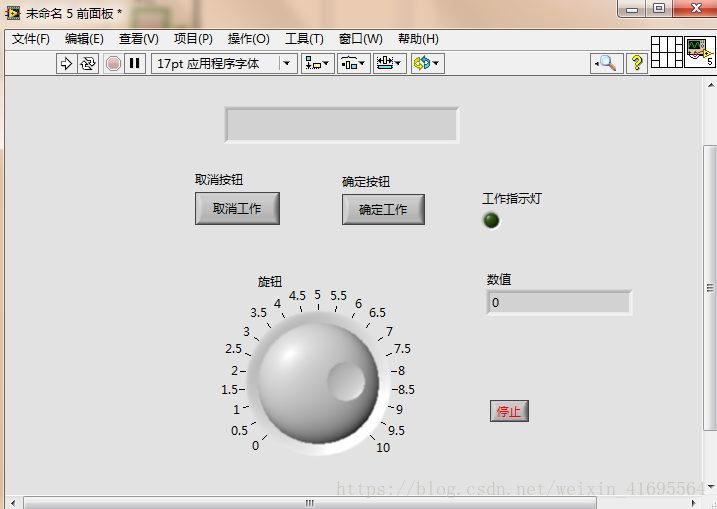
Task: Click the LabVIEW title bar icon
Action: coord(13,13)
